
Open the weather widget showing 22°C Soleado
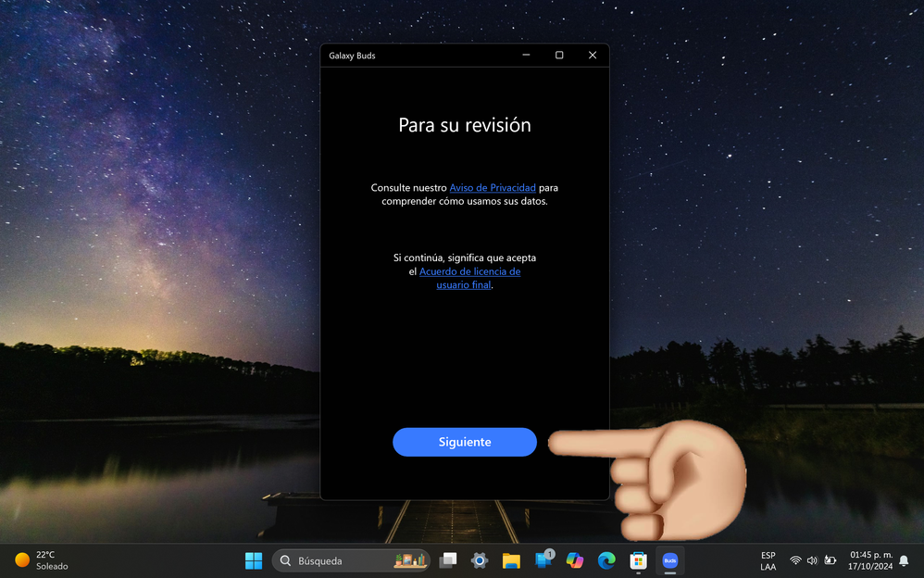[42, 560]
